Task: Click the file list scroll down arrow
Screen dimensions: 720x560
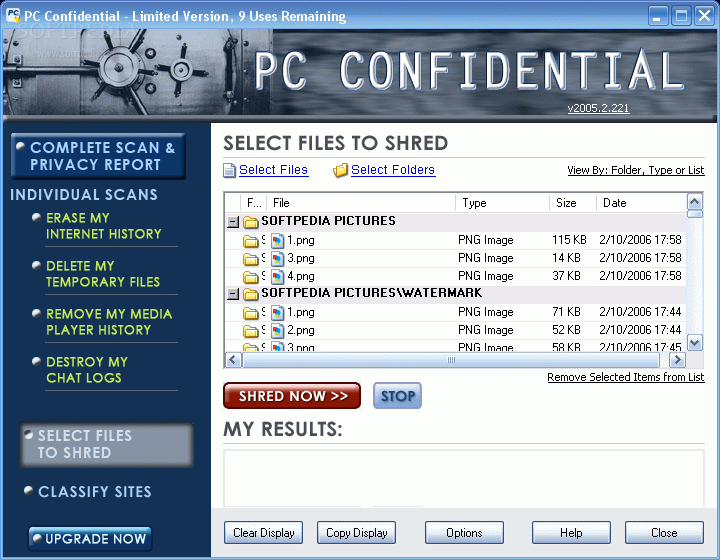Action: [695, 342]
